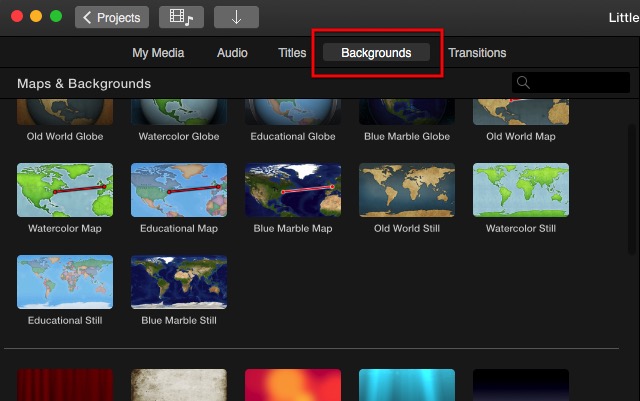Click the Maps & Backgrounds heading

(84, 84)
